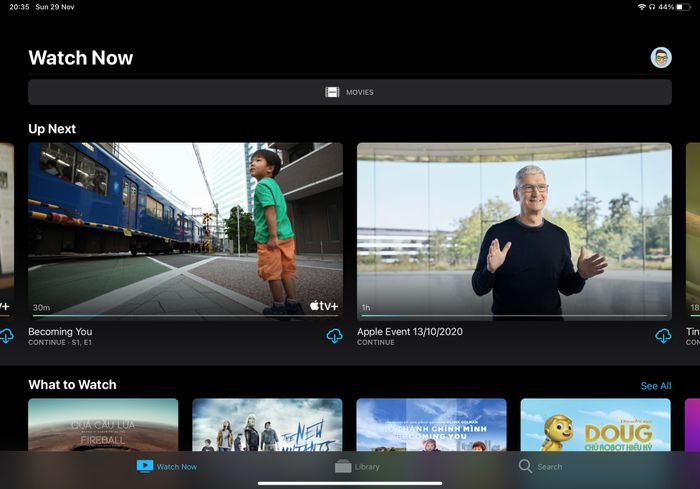The width and height of the screenshot is (700, 489).
Task: Tap the Sun 29 Nov date
Action: 55,7
